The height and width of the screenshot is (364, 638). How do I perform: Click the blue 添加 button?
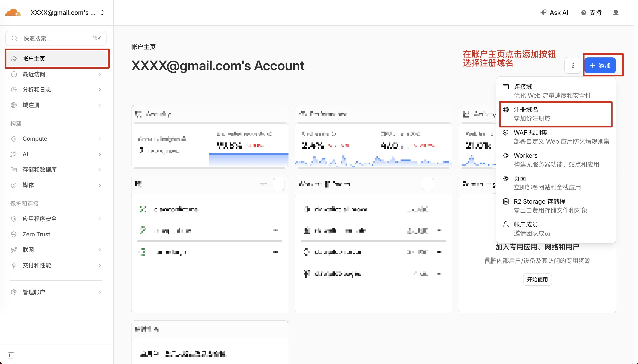600,66
